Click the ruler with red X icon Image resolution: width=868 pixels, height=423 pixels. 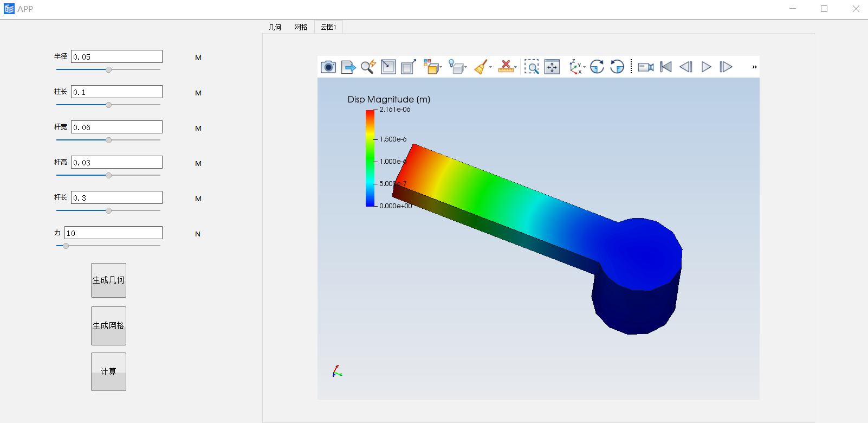[x=506, y=67]
